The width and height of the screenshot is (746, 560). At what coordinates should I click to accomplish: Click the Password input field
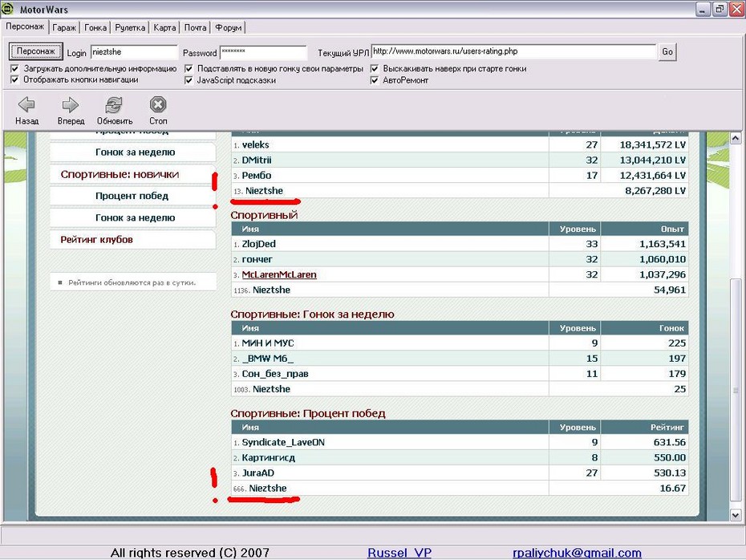click(264, 52)
